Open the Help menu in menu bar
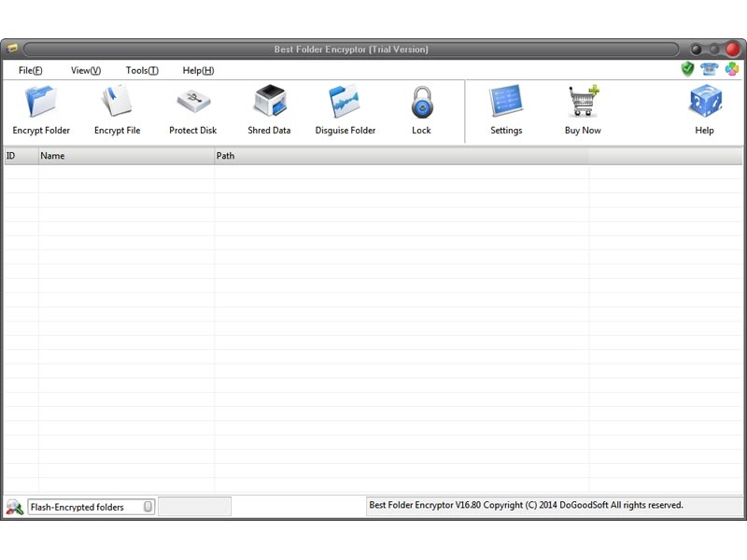Screen dimensions: 747x560 (198, 70)
